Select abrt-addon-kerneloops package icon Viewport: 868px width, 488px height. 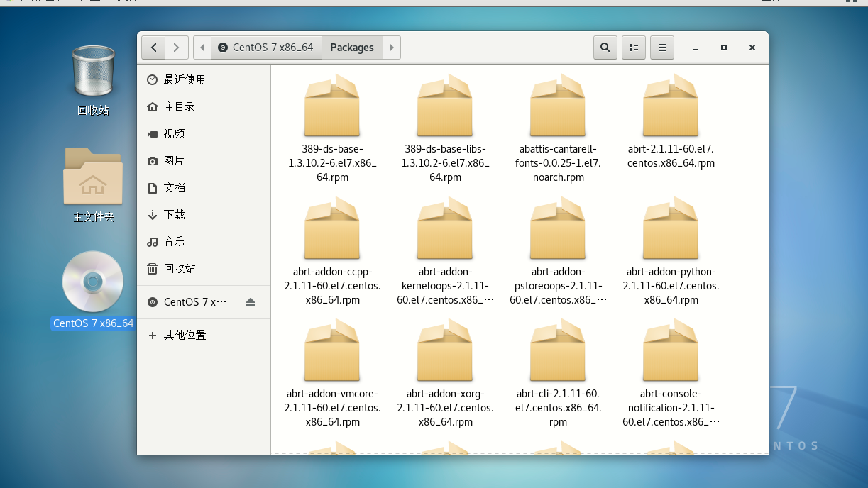pos(445,228)
